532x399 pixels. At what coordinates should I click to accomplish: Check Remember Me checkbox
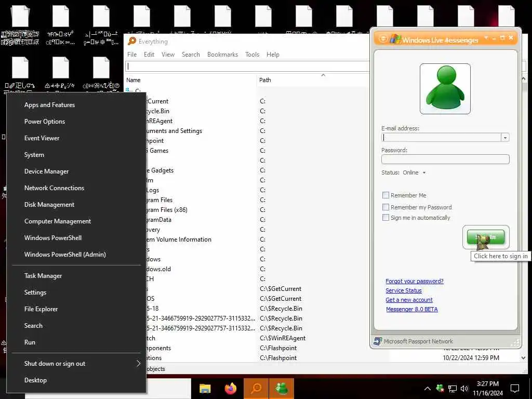pyautogui.click(x=385, y=195)
